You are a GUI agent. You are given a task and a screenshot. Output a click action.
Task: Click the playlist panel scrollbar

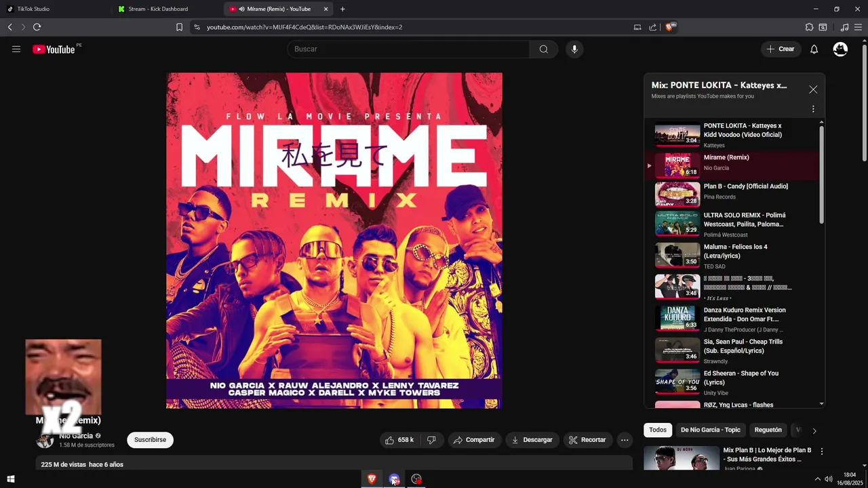point(822,174)
